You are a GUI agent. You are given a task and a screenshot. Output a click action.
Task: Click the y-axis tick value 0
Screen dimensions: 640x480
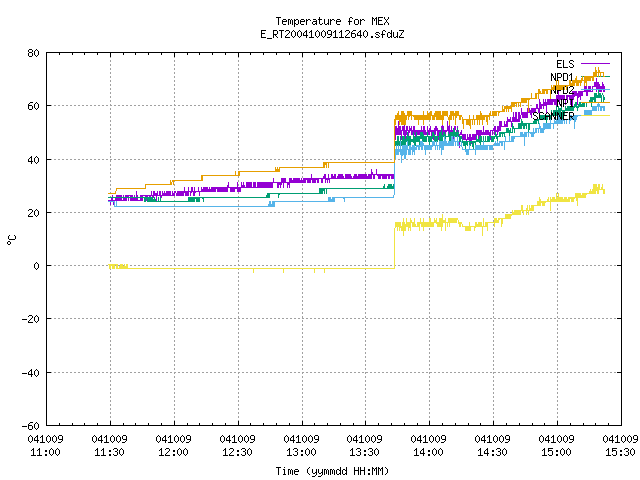coord(37,266)
